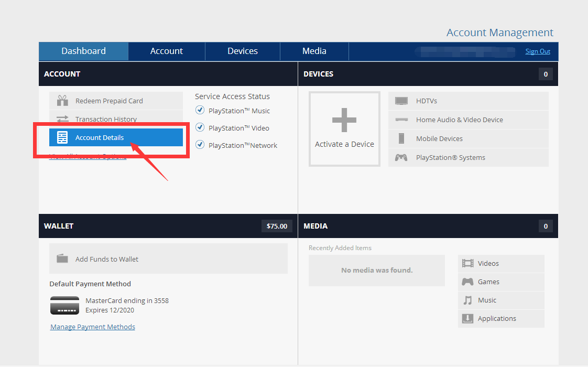Switch to the Devices tab
588x367 pixels.
242,51
